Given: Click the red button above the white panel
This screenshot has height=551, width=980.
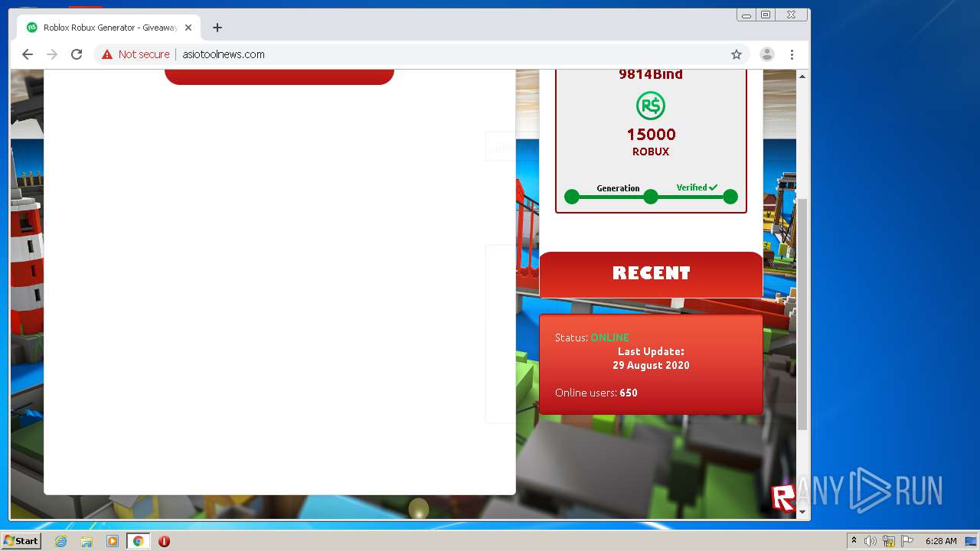Looking at the screenshot, I should click(279, 77).
